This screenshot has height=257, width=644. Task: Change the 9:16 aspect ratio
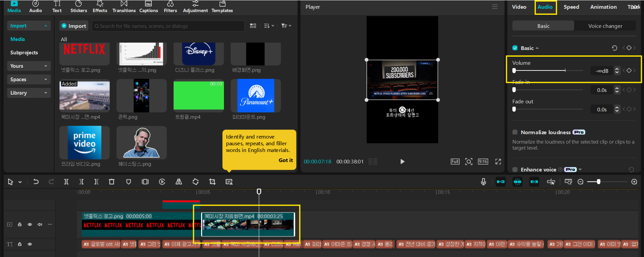point(483,161)
